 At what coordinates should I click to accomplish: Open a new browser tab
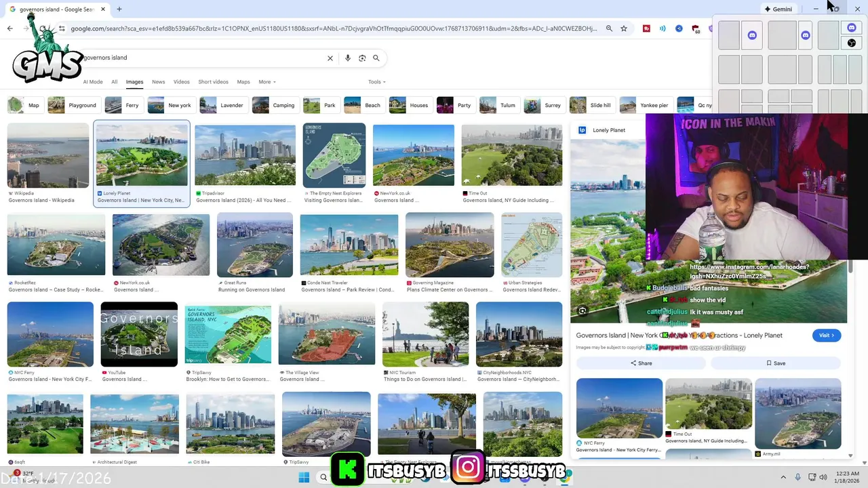tap(119, 9)
